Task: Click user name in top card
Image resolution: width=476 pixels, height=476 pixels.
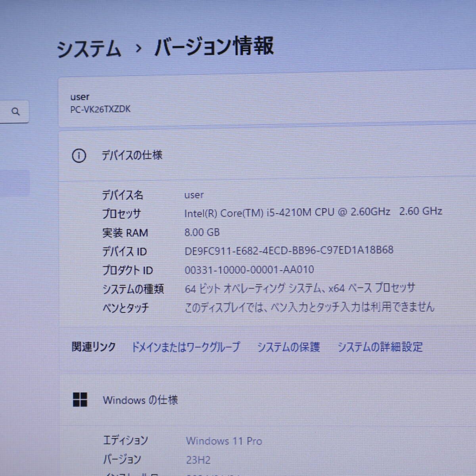Action: (80, 97)
